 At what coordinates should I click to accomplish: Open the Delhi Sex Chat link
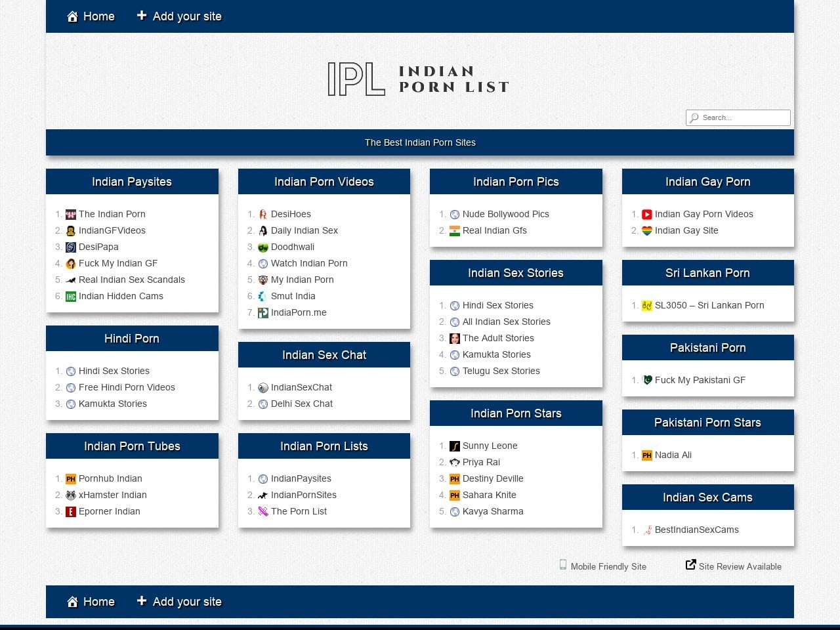(x=302, y=404)
